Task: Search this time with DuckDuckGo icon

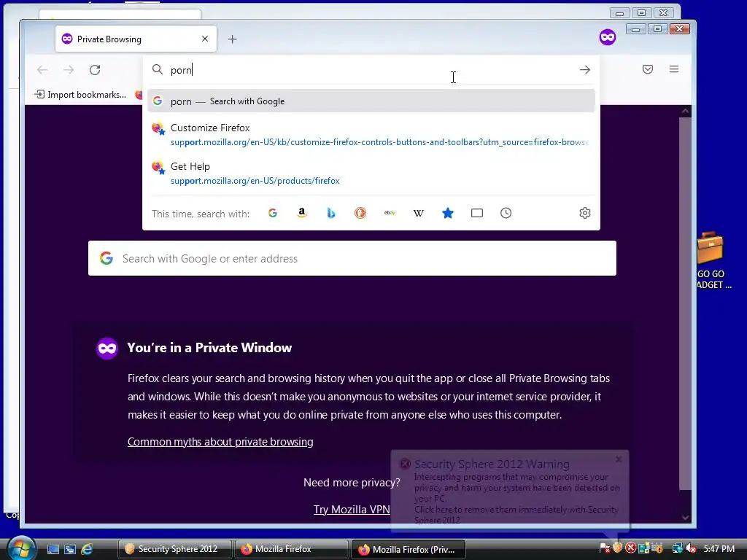Action: [360, 214]
